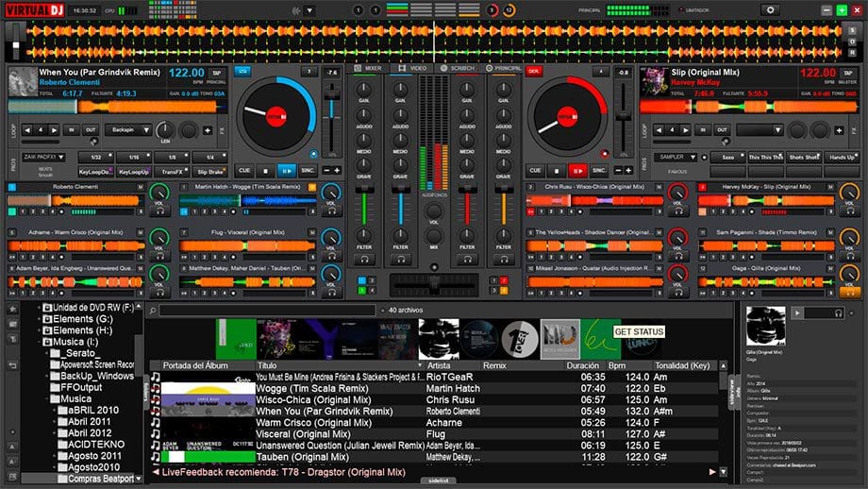Sort by the Bpm column header
The width and height of the screenshot is (868, 489).
(617, 365)
